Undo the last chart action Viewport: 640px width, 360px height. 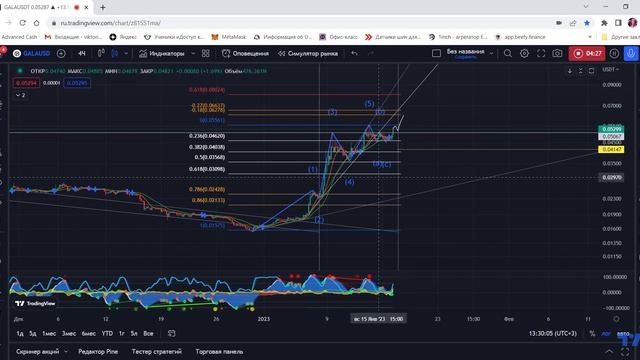pos(354,53)
